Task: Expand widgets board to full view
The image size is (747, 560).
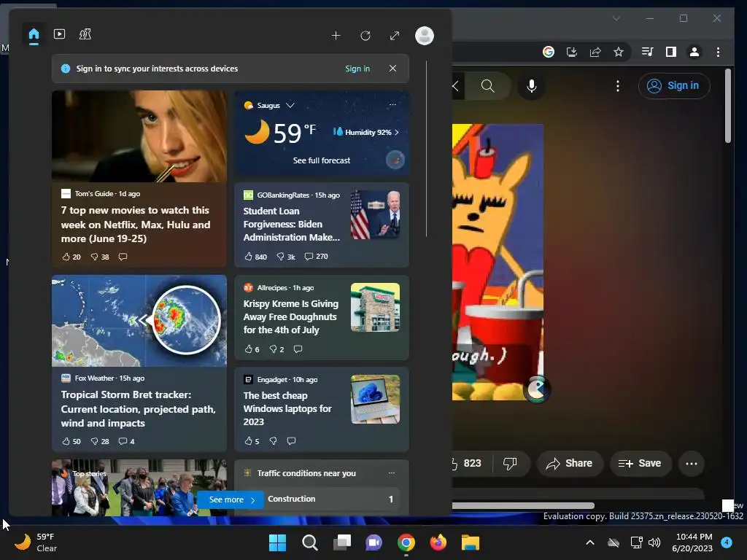Action: (395, 36)
